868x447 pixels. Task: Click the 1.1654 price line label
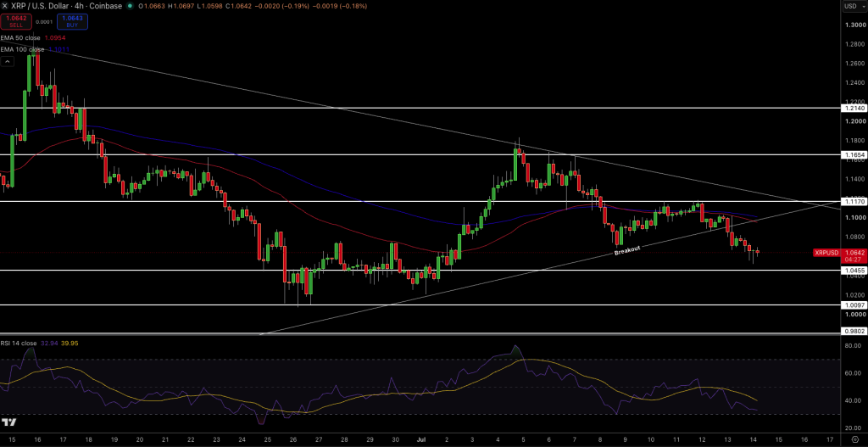point(853,155)
